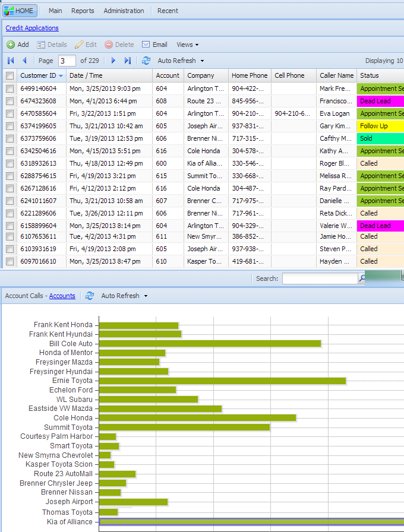The image size is (404, 532).
Task: Open the Views dropdown menu
Action: click(187, 45)
